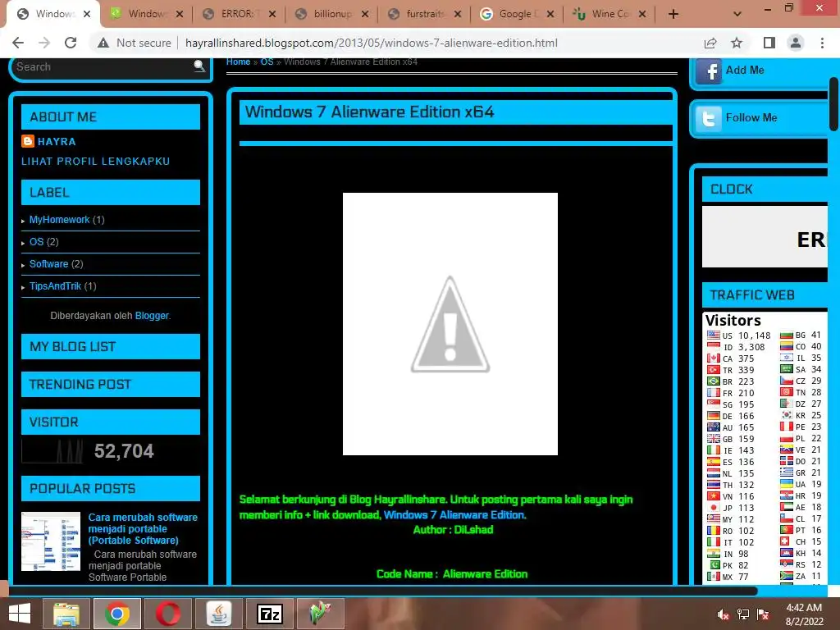The image size is (840, 630).
Task: Click the visitor counter 52,704
Action: click(x=124, y=451)
